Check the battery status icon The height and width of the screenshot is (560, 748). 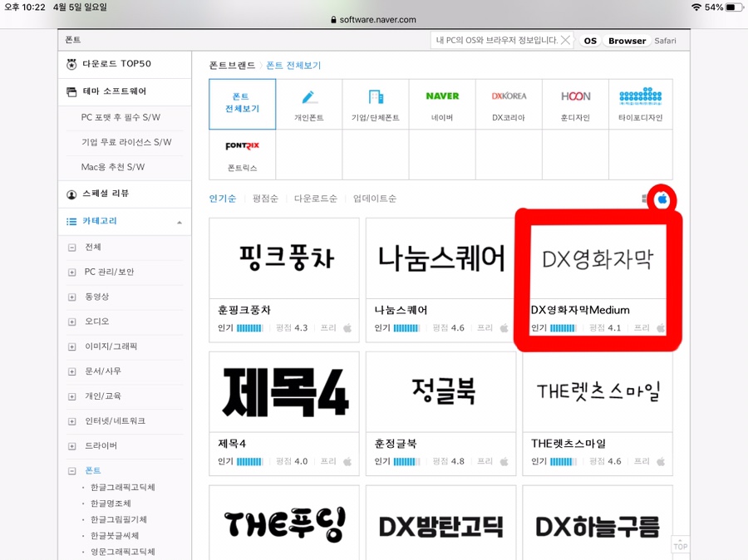734,7
